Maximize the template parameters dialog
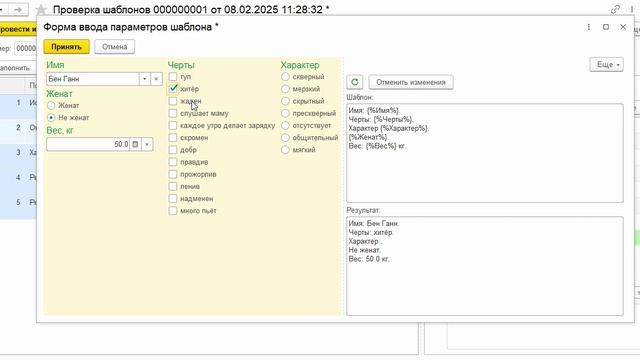Image resolution: width=640 pixels, height=360 pixels. click(606, 27)
